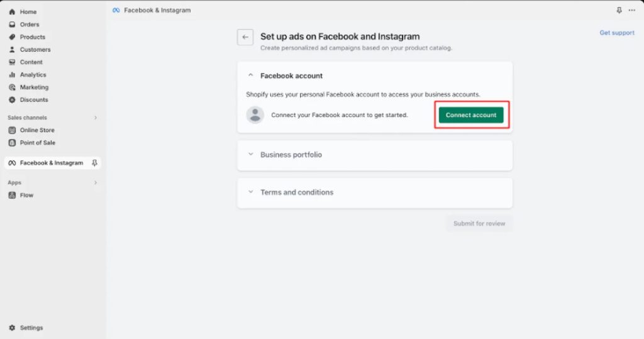Expand the Apps section arrow

pos(96,182)
